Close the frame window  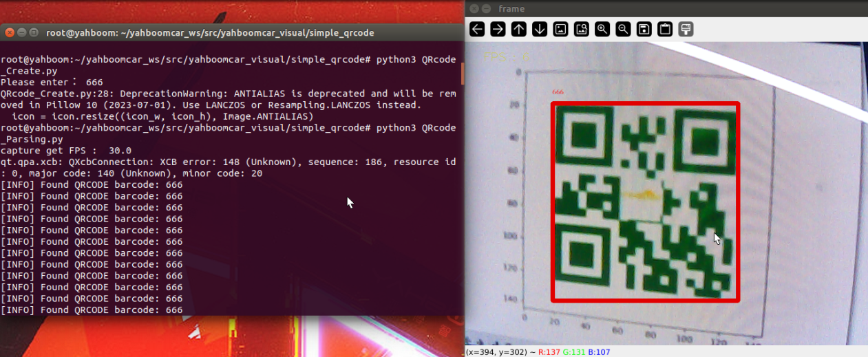coord(474,9)
